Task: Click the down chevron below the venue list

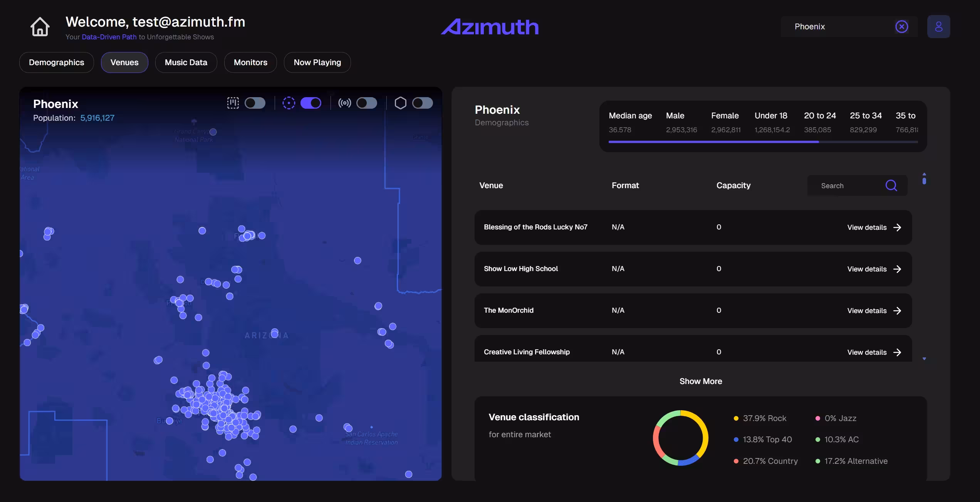Action: 924,359
